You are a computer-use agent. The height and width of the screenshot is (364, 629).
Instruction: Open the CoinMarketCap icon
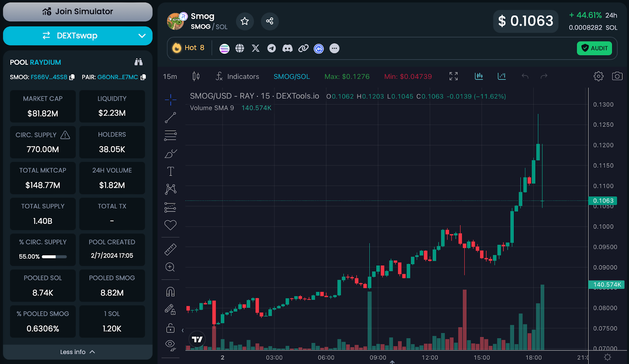click(x=319, y=48)
